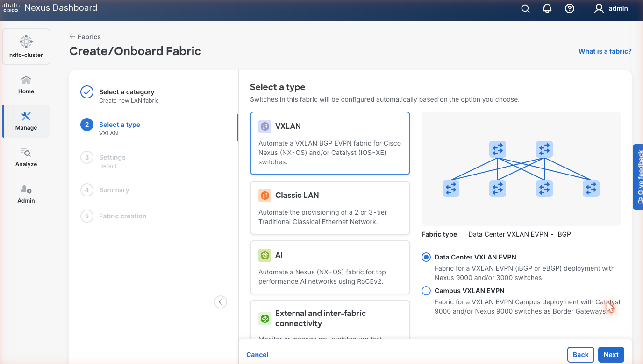Open the admin user menu

611,8
